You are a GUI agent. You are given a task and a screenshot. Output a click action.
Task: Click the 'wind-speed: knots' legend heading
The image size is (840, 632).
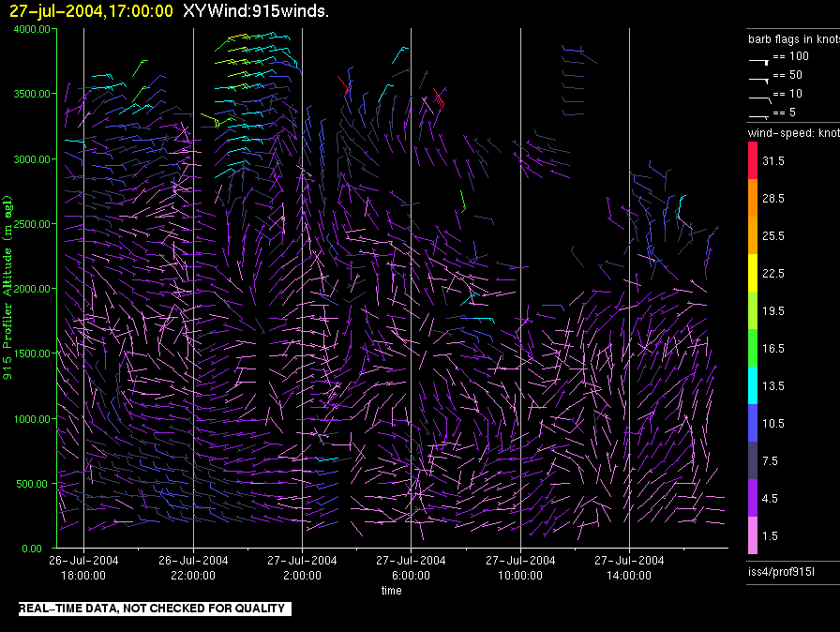[x=794, y=133]
